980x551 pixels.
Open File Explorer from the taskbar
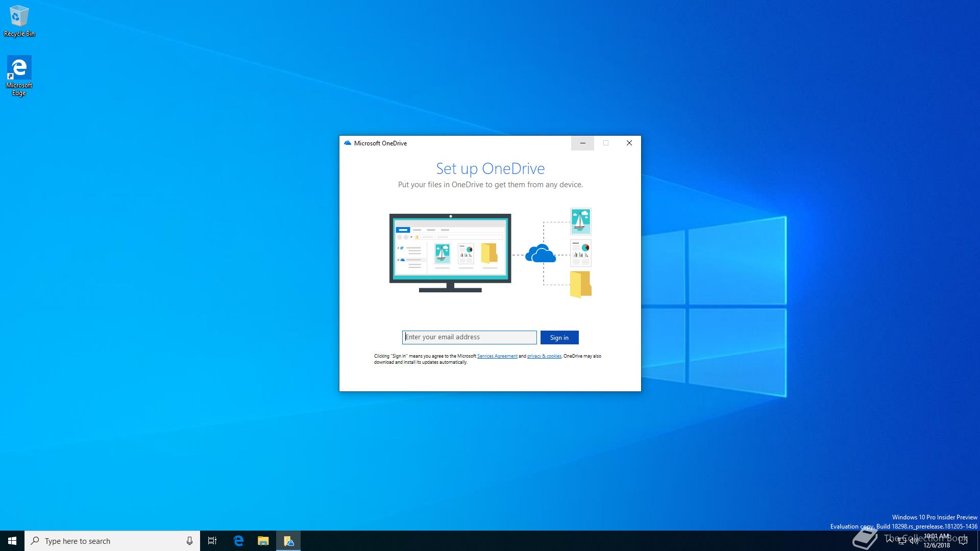(x=263, y=541)
